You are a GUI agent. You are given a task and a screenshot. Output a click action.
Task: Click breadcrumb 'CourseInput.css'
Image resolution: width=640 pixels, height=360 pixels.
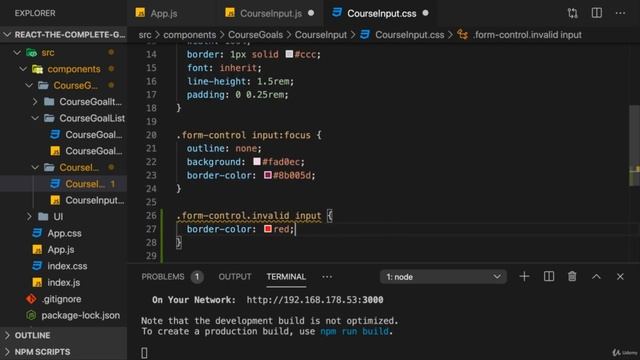coord(409,35)
